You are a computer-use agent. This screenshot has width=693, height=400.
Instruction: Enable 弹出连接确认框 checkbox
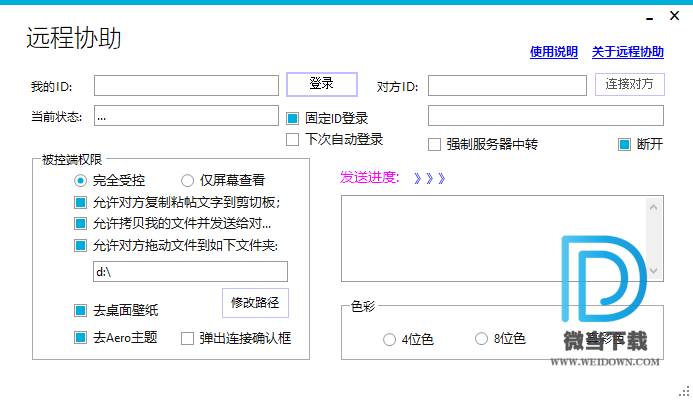click(x=187, y=338)
